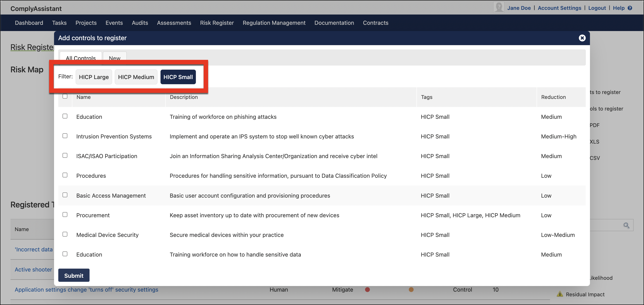
Task: Check the Medical Device Security checkbox
Action: (x=65, y=234)
